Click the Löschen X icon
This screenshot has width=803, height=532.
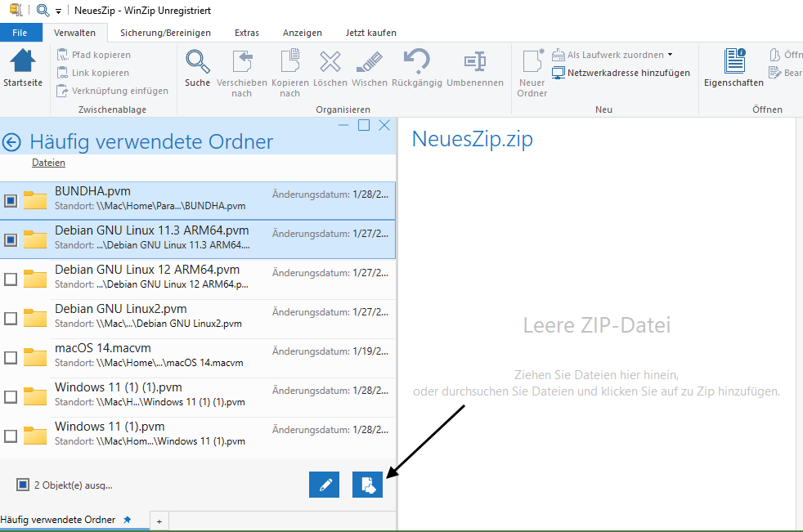330,61
